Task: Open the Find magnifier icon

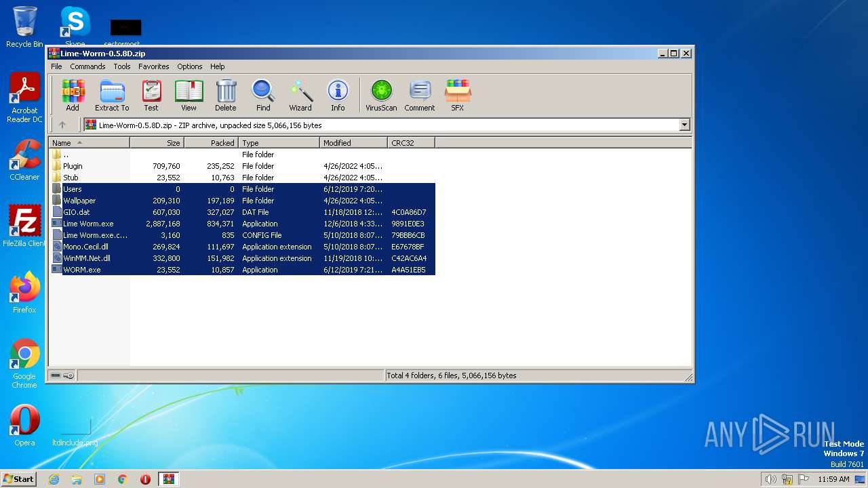Action: tap(263, 96)
